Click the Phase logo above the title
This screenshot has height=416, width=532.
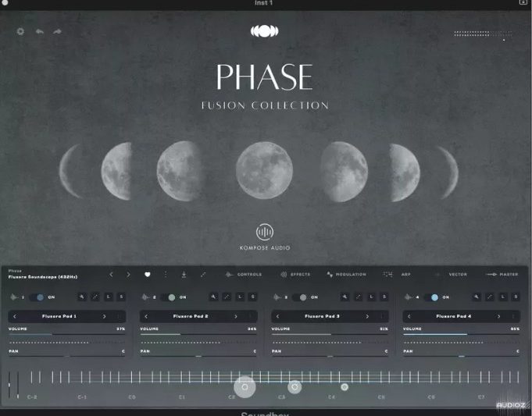pos(265,31)
